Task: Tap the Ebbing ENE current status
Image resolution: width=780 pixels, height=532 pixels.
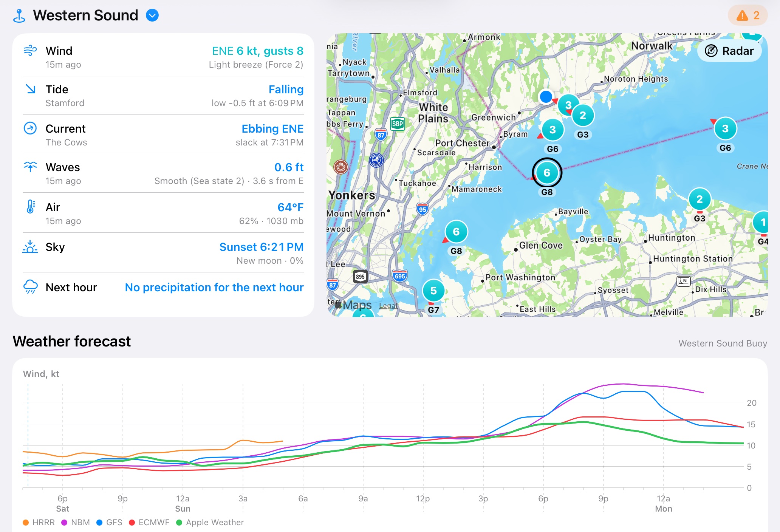Action: [272, 128]
